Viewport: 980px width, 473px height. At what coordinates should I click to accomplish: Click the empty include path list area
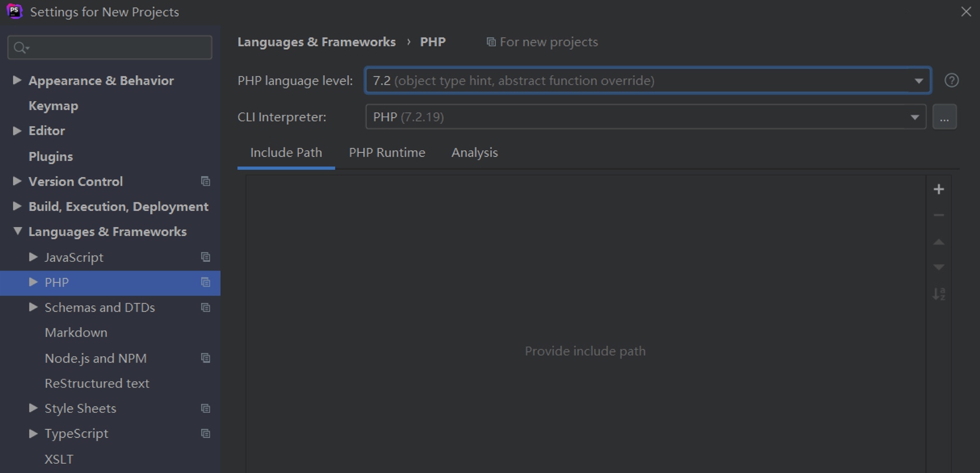click(585, 324)
